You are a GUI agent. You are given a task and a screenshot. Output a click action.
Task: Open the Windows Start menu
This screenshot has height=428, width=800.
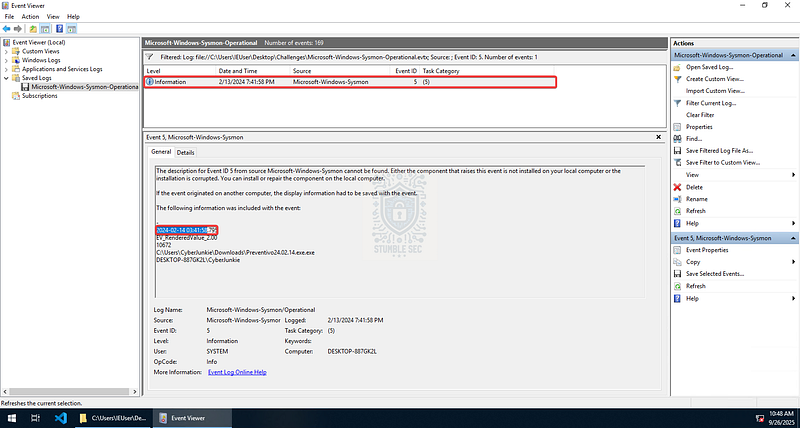(11, 418)
